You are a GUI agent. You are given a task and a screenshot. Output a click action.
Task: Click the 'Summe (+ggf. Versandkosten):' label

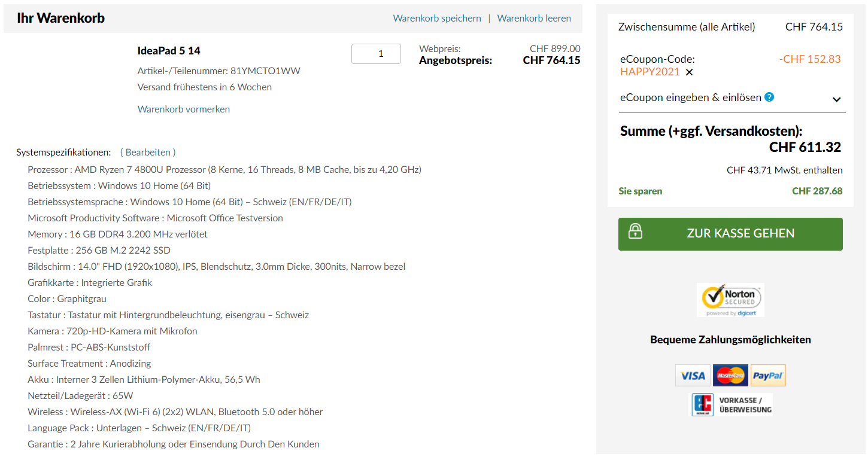[x=711, y=132]
